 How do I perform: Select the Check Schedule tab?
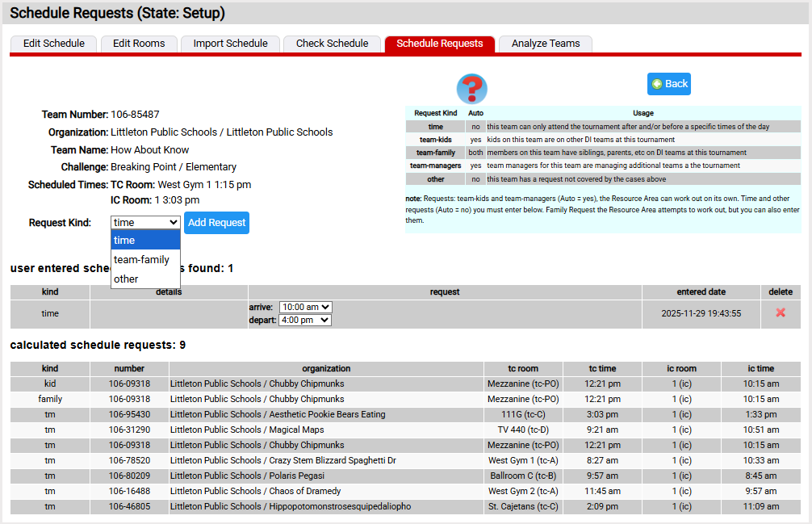[x=332, y=44]
